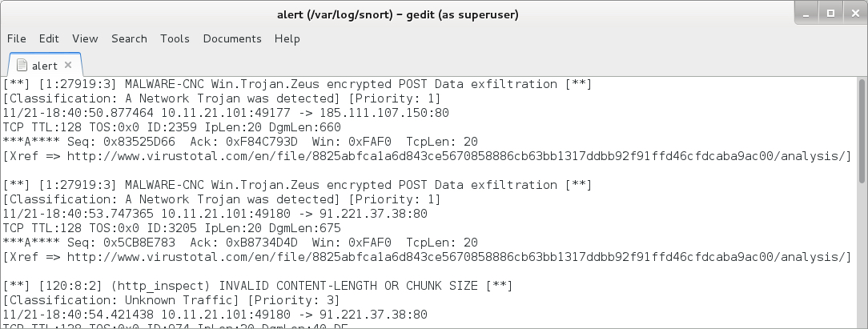Place cursor on first MALWARE-CNC Win.Trojan.Zeus line
This screenshot has height=329, width=868.
click(x=297, y=84)
